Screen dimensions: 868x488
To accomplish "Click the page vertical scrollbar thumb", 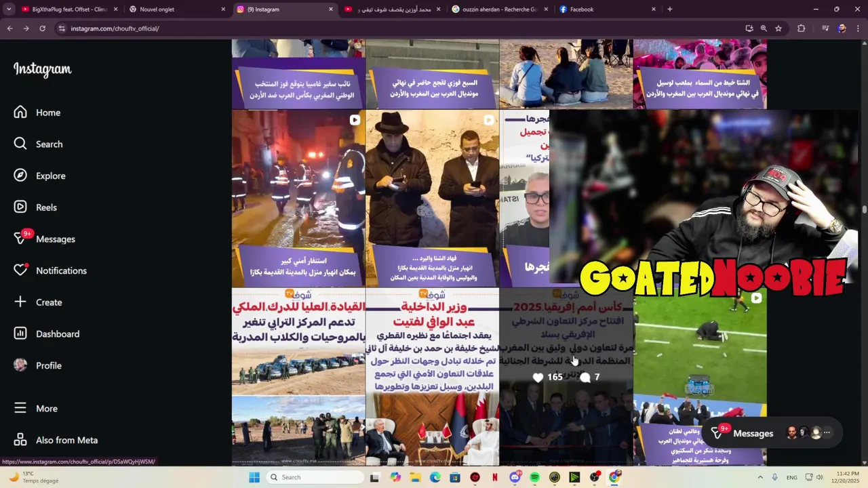I will click(864, 209).
